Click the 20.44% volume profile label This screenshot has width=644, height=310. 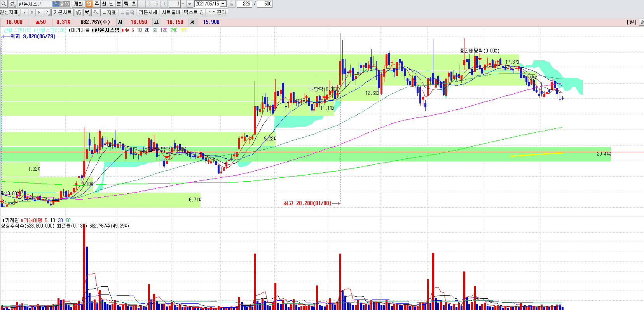604,154
